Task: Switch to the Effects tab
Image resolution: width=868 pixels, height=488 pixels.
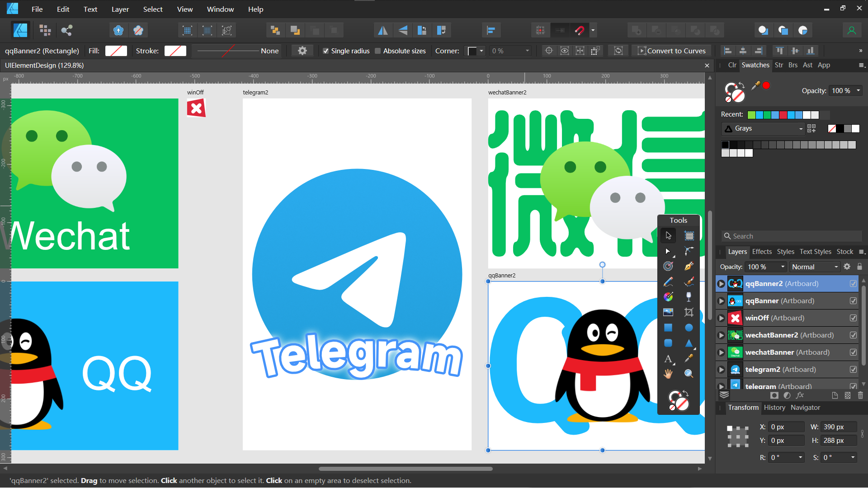Action: [x=762, y=252]
